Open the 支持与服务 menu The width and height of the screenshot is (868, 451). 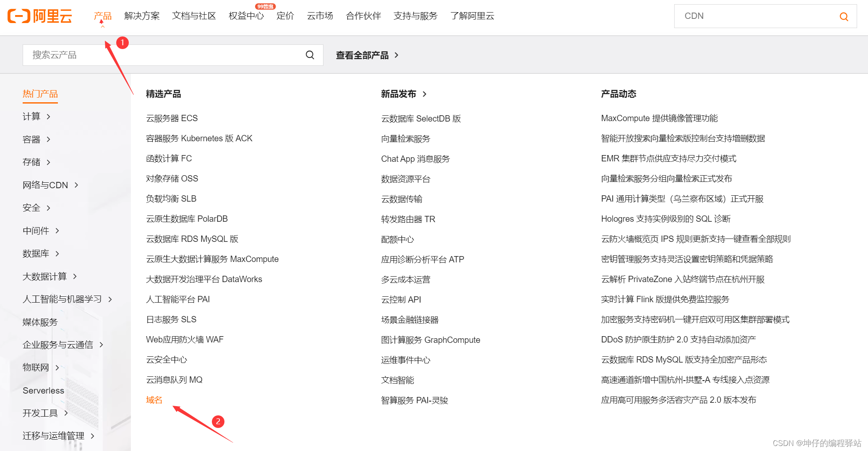coord(415,16)
